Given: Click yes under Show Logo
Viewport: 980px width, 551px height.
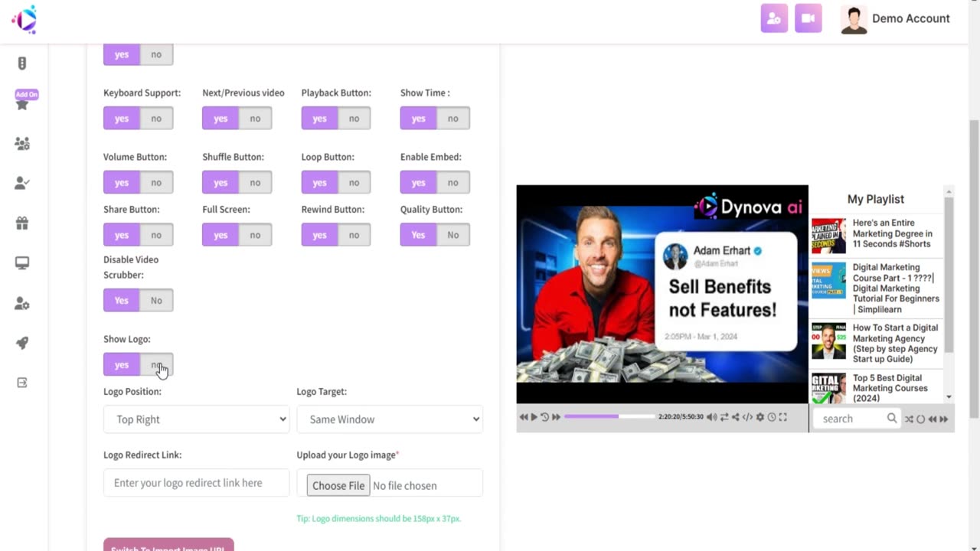Looking at the screenshot, I should [x=122, y=364].
